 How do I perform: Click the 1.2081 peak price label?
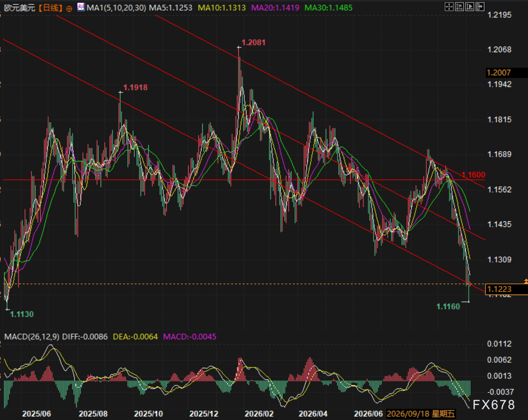click(x=253, y=42)
